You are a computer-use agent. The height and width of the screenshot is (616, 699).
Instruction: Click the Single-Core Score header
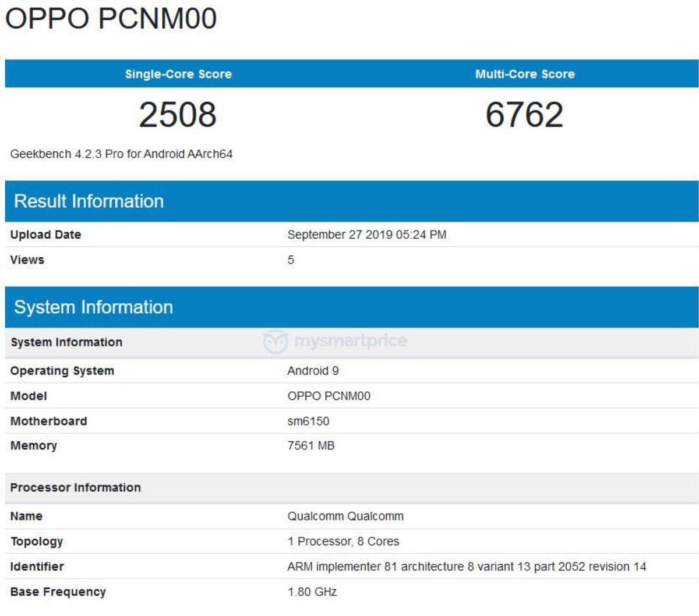point(178,74)
